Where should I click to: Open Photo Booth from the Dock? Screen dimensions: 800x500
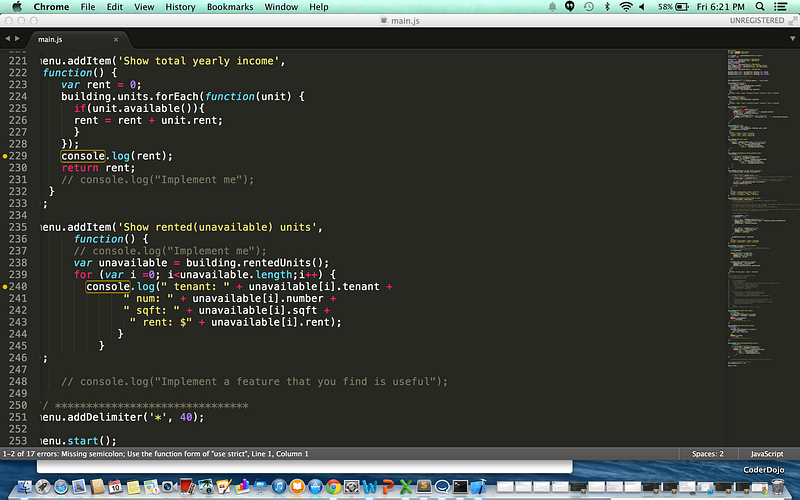tap(188, 486)
